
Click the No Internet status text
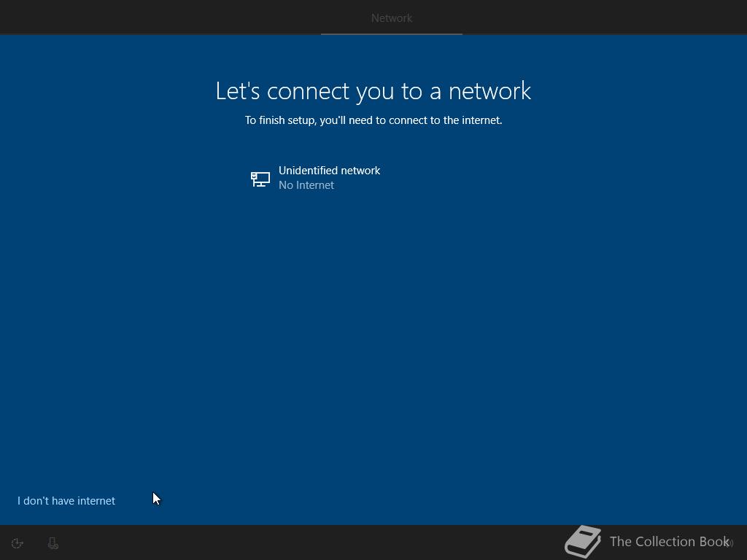[x=306, y=185]
